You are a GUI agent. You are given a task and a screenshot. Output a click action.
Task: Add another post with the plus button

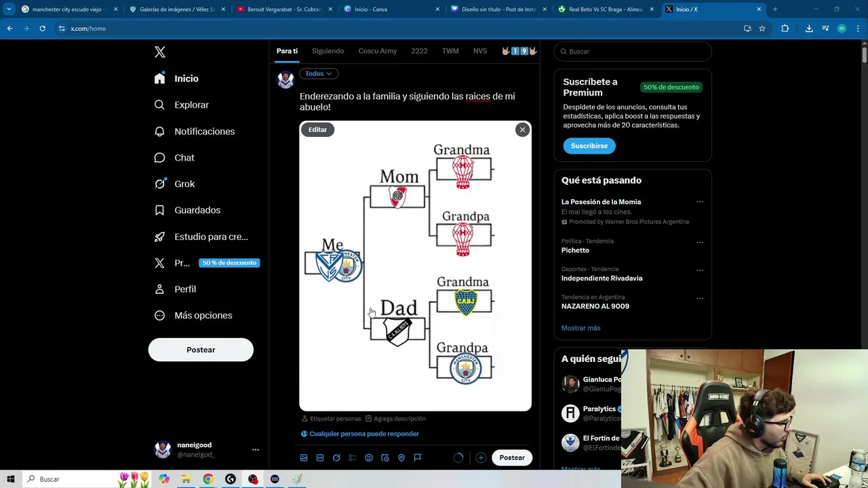point(481,457)
